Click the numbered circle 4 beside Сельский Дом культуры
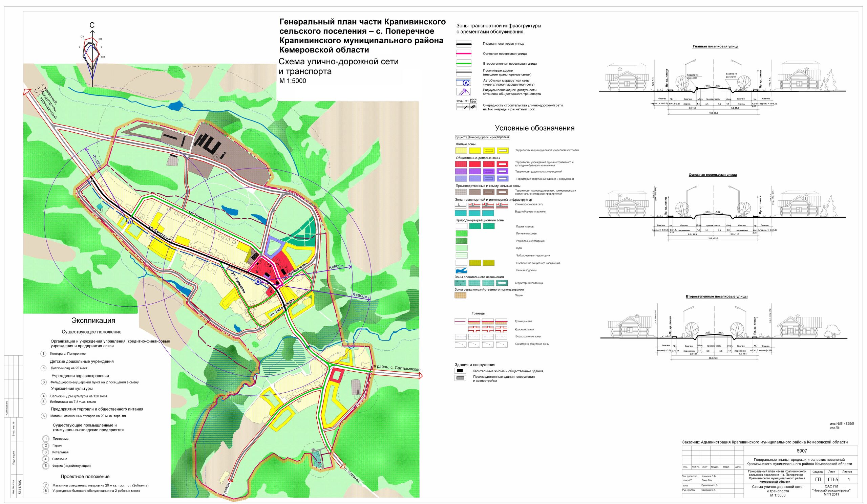The image size is (867, 504). [x=43, y=396]
